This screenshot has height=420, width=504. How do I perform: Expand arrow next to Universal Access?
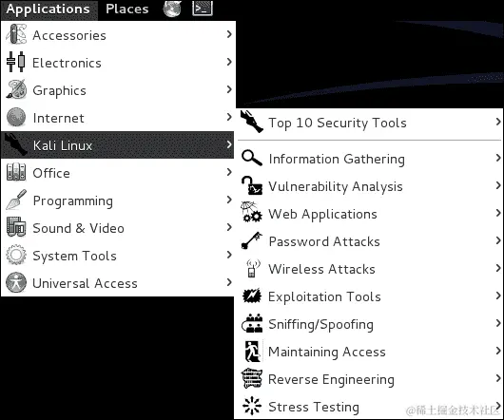[229, 282]
